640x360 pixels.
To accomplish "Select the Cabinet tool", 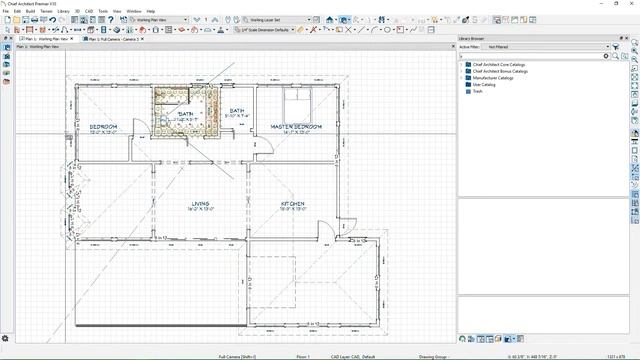I will click(91, 30).
